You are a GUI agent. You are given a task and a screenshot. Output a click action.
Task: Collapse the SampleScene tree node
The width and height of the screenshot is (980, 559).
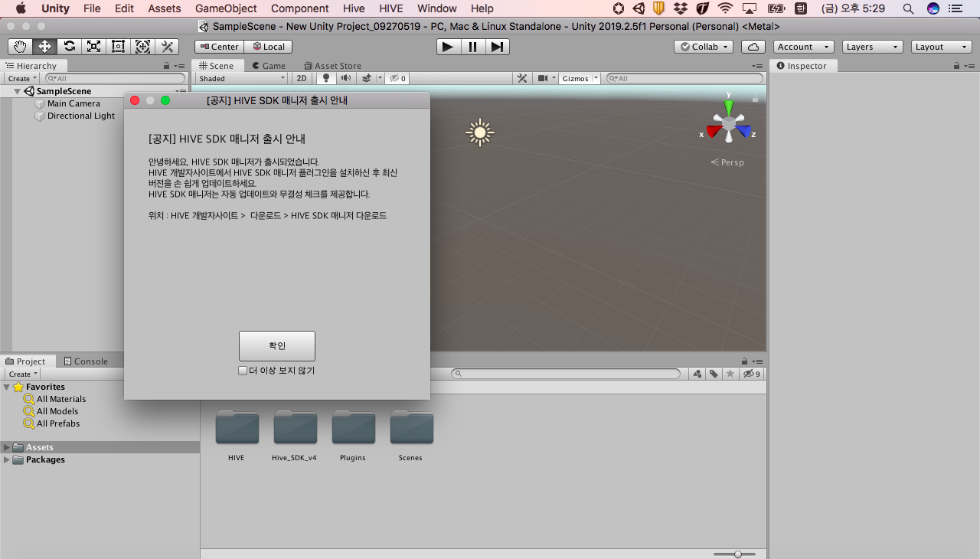point(18,91)
